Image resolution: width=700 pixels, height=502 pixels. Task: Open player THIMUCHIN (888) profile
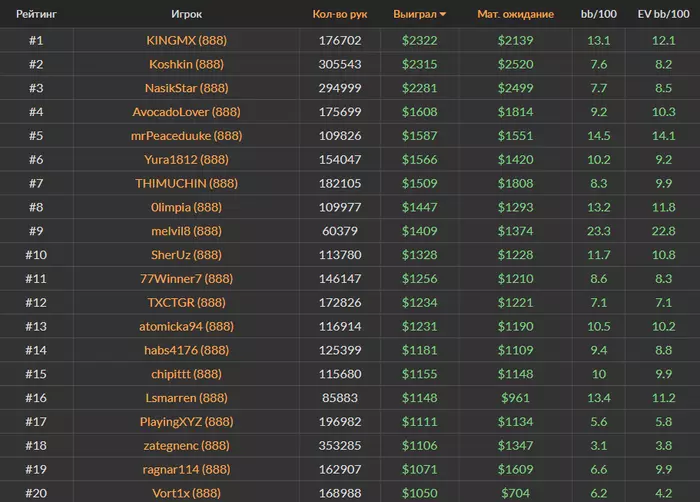coord(187,183)
